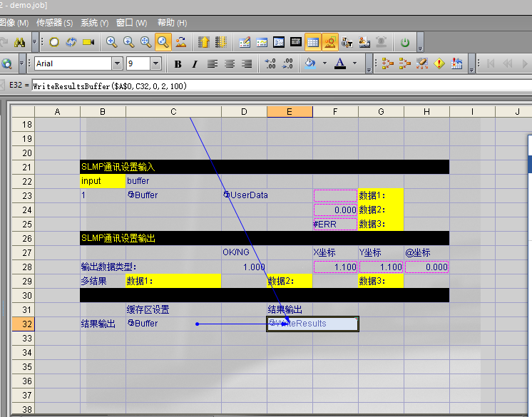Select the WriteResults cell E32
This screenshot has height=417, width=532.
(x=312, y=324)
